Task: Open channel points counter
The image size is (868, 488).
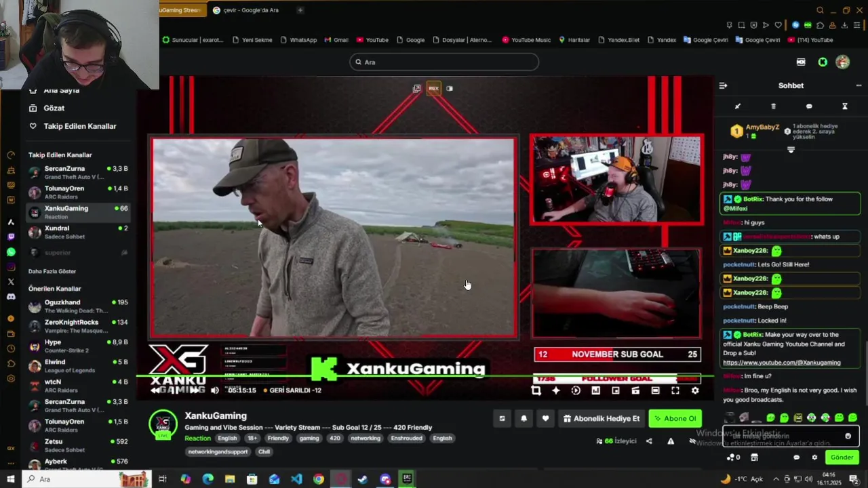Action: tap(734, 457)
